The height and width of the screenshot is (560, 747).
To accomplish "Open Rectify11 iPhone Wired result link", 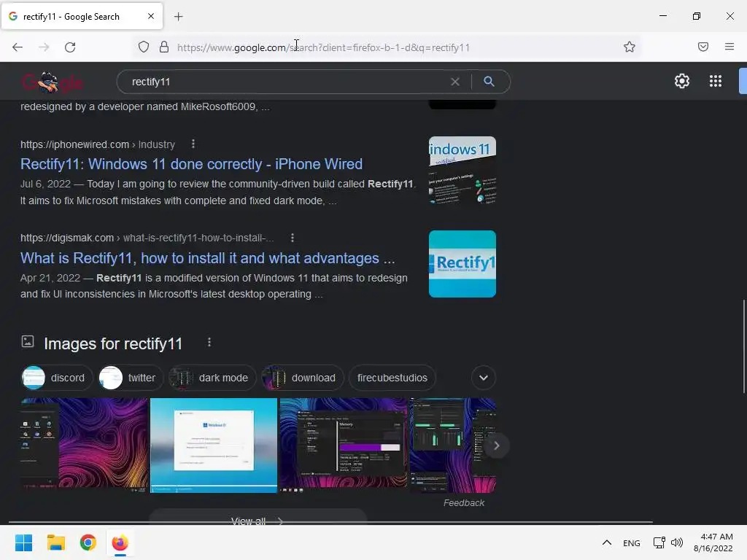I will pos(192,164).
